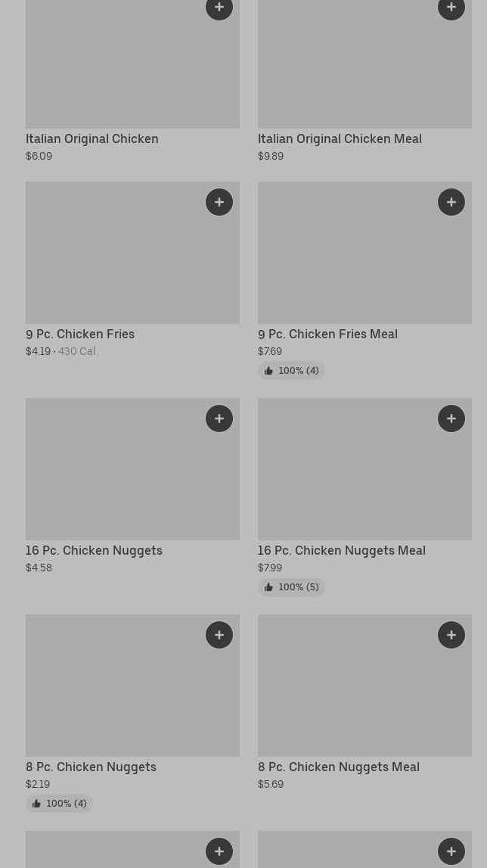The width and height of the screenshot is (487, 868).
Task: Click the 100% (4) rating under 8 Pc. Chicken Nuggets
Action: 59,804
